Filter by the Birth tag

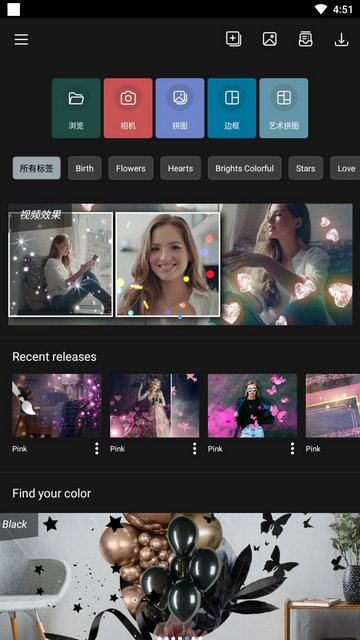coord(84,168)
